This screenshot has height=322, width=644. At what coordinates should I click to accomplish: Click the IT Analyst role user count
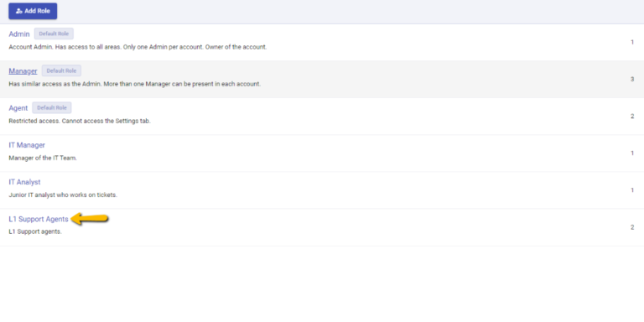(x=632, y=190)
